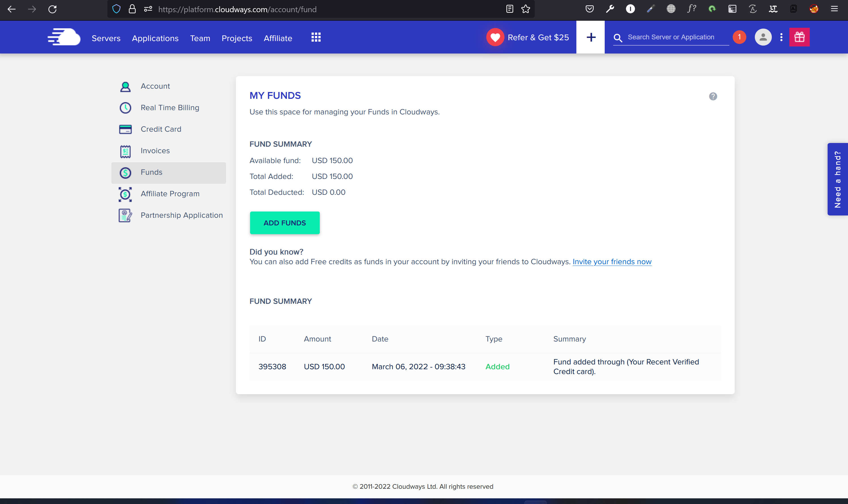This screenshot has width=848, height=504.
Task: Go to Applications in top navigation
Action: point(155,38)
